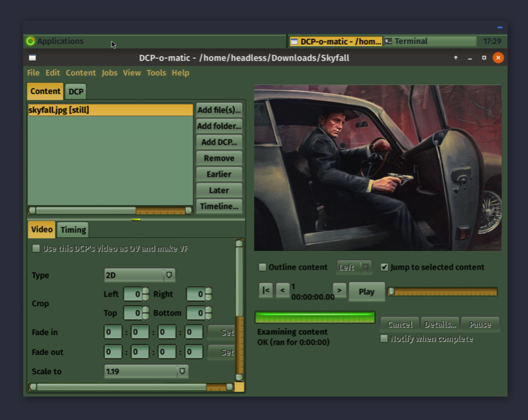Adjust the Top crop stepper
This screenshot has width=528, height=420.
145,313
